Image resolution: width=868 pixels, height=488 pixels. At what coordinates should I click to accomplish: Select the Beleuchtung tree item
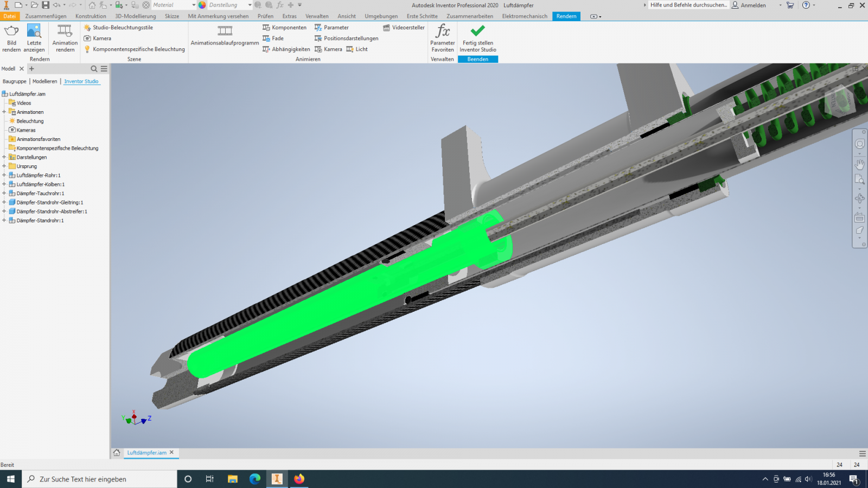(30, 121)
